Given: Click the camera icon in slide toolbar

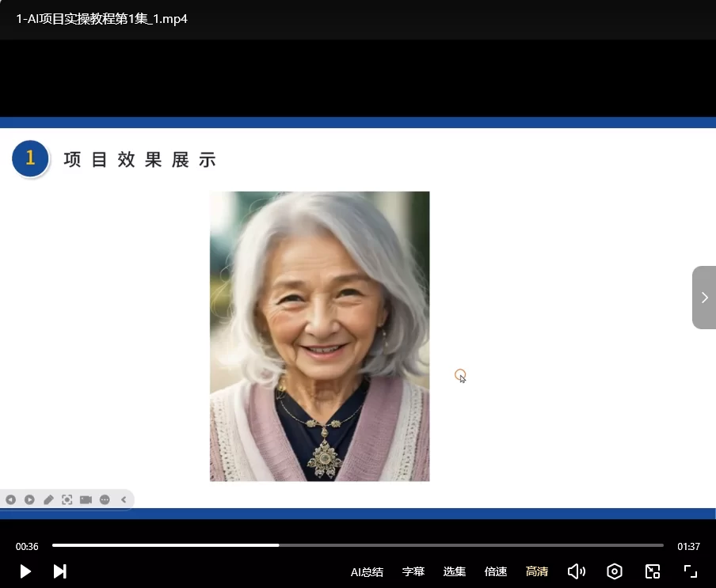Looking at the screenshot, I should [x=86, y=499].
